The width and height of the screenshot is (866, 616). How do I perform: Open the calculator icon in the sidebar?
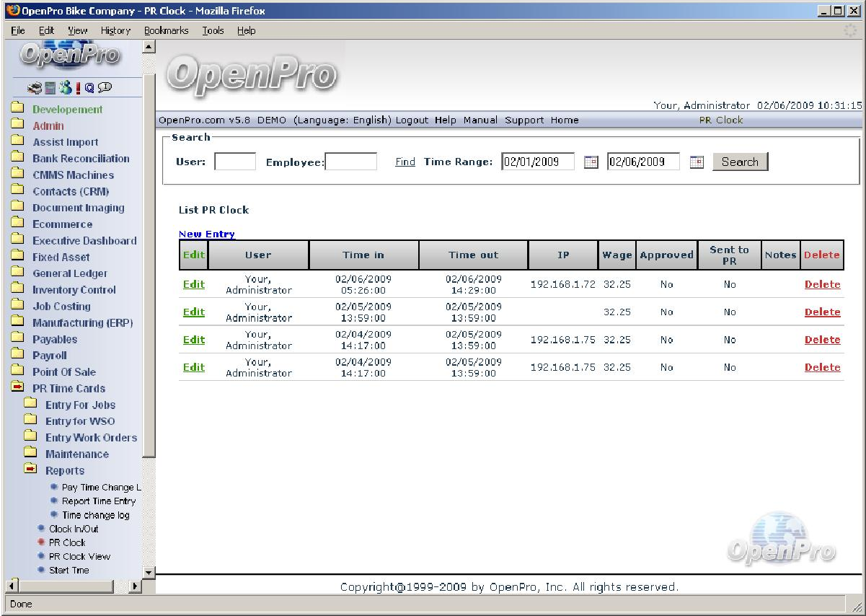click(50, 88)
